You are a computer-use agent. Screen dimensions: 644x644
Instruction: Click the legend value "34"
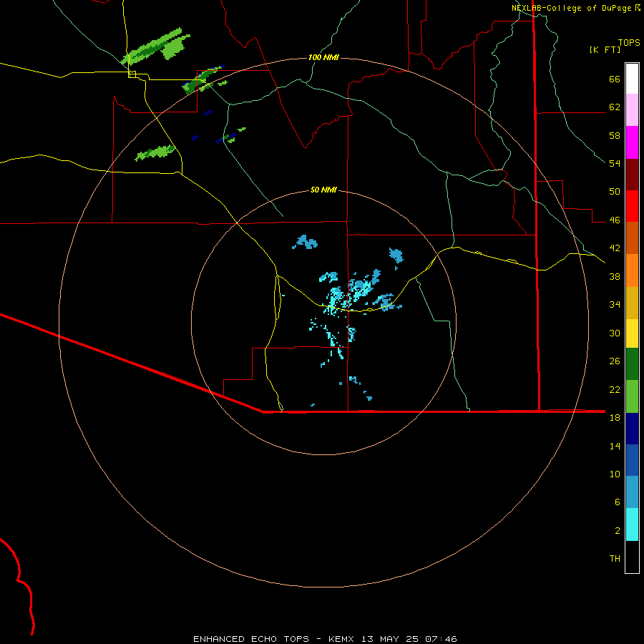(x=615, y=304)
